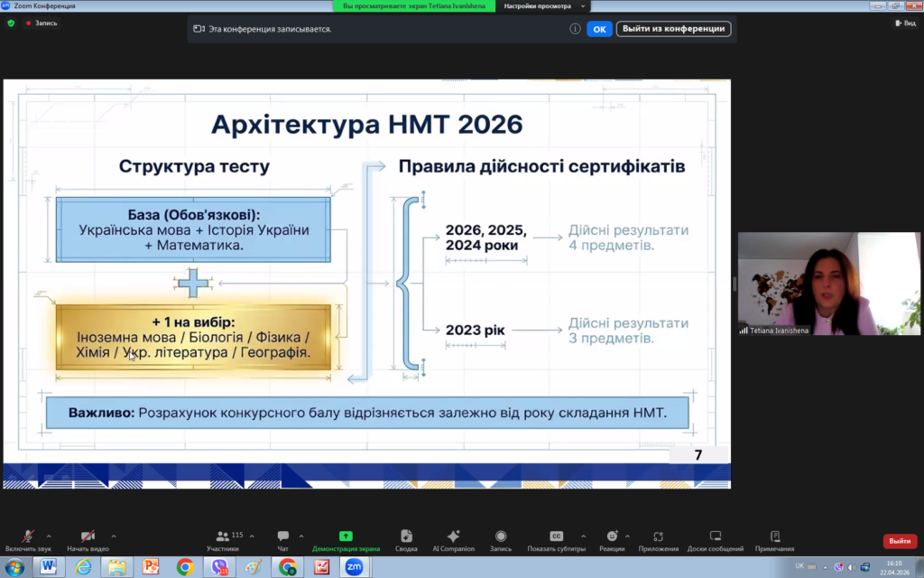The image size is (924, 578).
Task: Select Tetiana Ivanishena's video thumbnail
Action: pyautogui.click(x=828, y=284)
